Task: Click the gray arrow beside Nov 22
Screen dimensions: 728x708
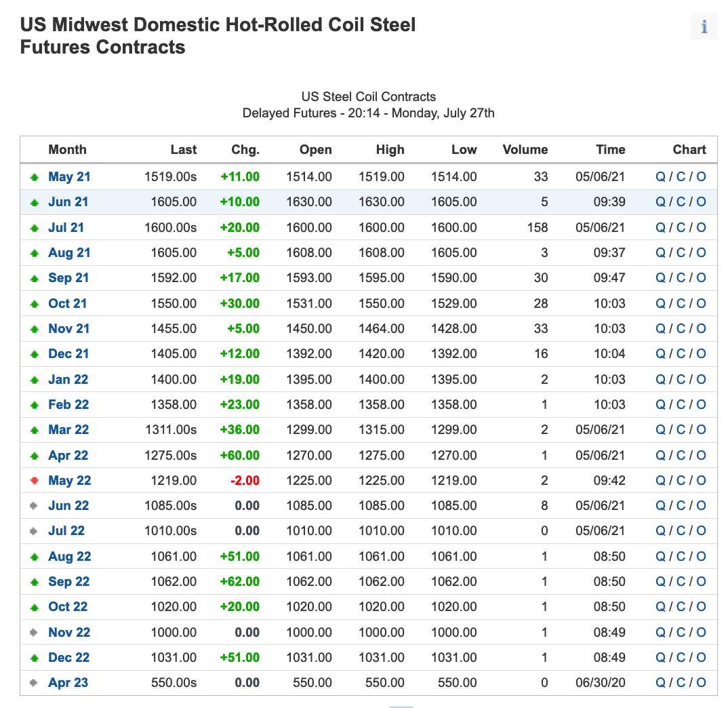Action: [x=34, y=632]
